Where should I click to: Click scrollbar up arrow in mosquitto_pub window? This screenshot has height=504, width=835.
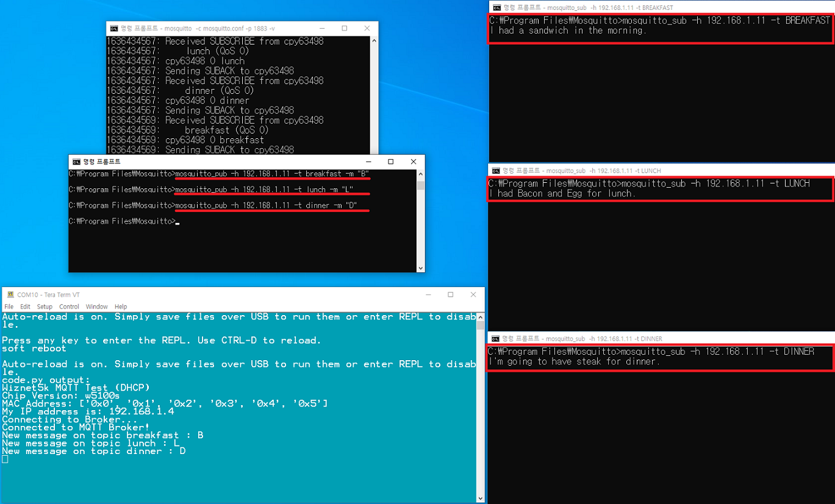(x=420, y=174)
